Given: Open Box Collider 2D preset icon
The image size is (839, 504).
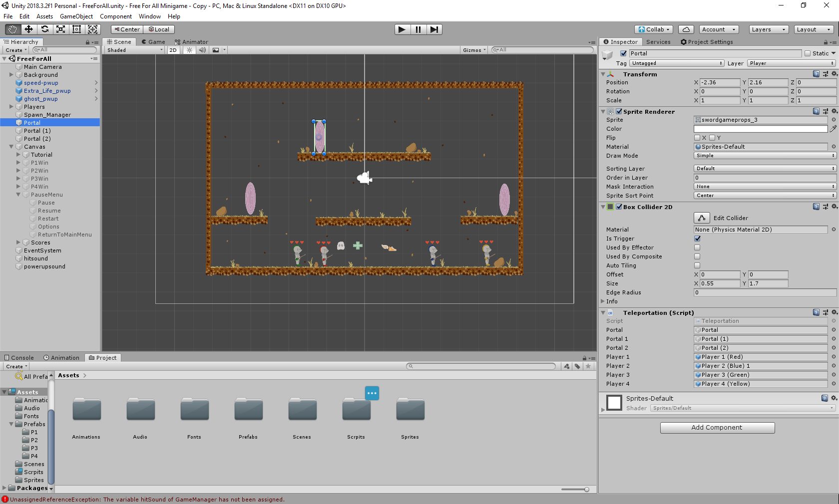Looking at the screenshot, I should (826, 207).
